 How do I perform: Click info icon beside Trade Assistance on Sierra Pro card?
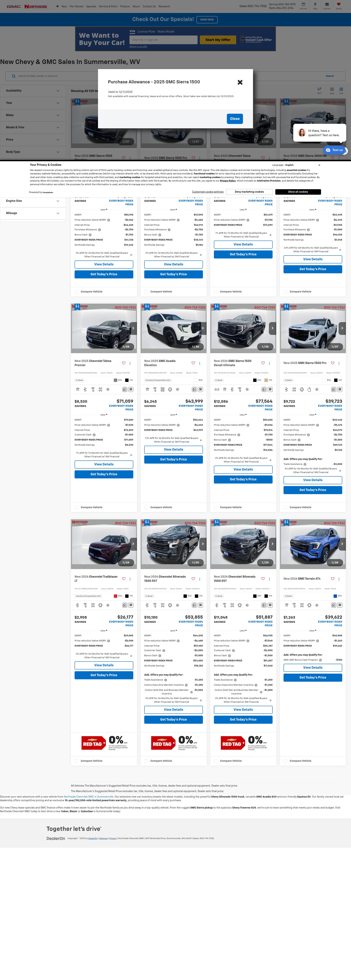(x=305, y=464)
